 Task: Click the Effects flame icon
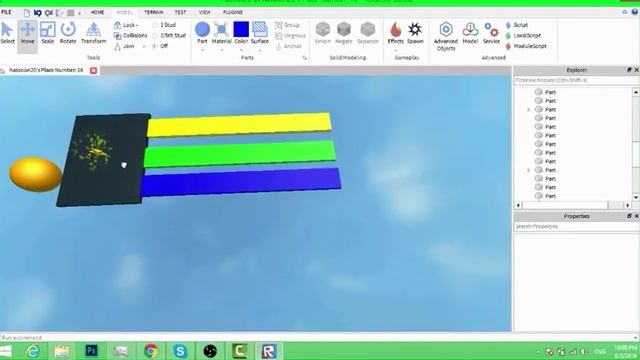tap(395, 30)
